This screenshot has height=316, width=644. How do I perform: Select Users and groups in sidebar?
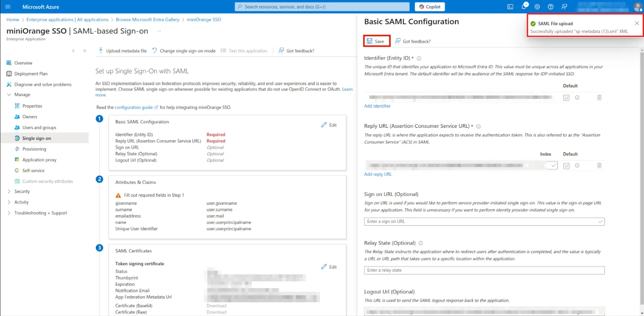(x=39, y=127)
